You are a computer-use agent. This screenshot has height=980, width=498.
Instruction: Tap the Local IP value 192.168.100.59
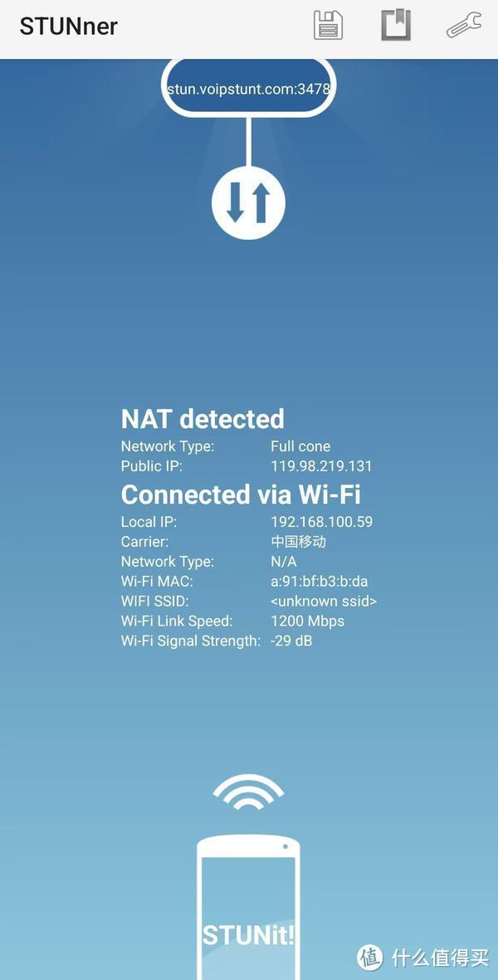322,522
